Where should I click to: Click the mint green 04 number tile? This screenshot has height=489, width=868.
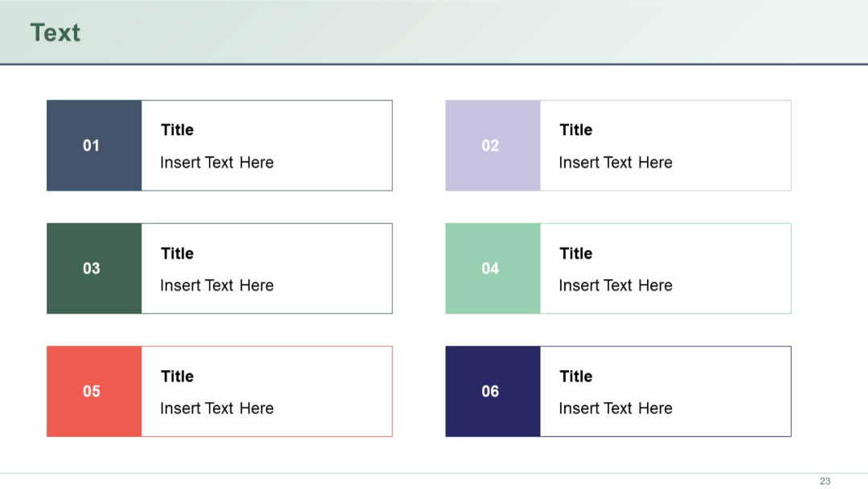point(493,269)
